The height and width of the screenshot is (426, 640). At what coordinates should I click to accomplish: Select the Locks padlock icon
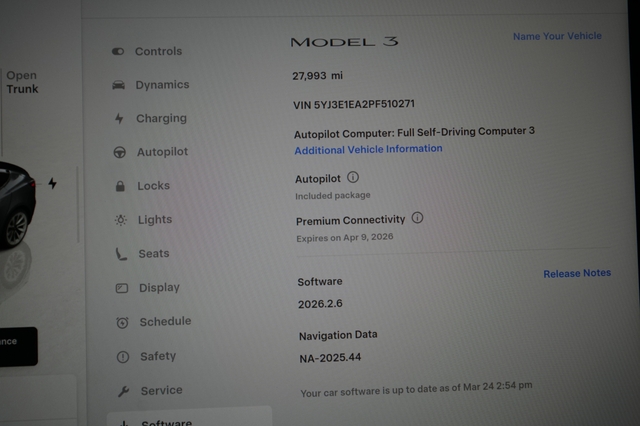tap(120, 186)
